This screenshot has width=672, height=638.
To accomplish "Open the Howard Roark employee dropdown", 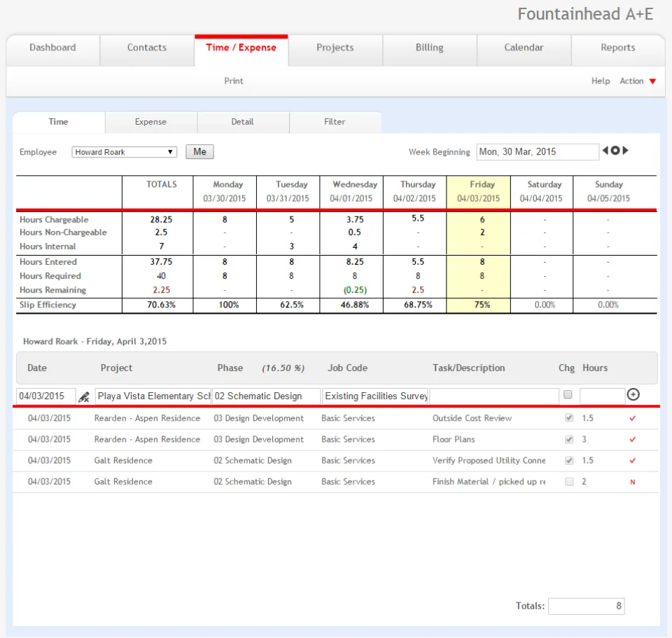I will click(x=125, y=152).
